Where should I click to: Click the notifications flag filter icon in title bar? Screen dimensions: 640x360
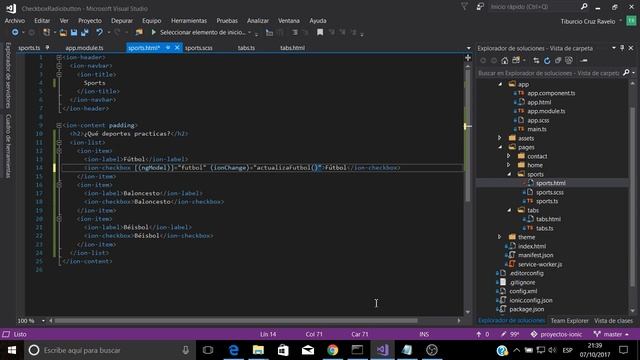[464, 7]
